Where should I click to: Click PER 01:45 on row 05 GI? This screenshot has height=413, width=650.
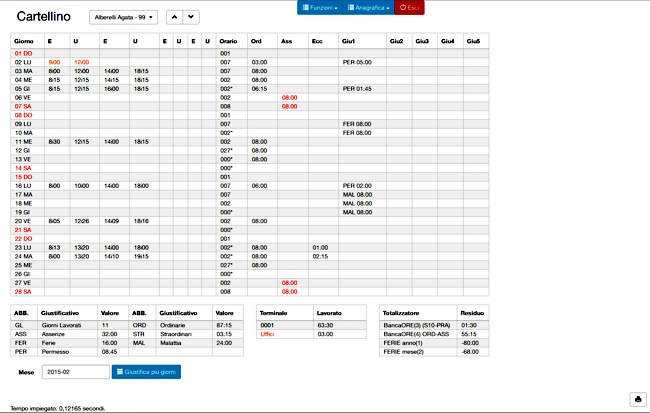tap(357, 89)
